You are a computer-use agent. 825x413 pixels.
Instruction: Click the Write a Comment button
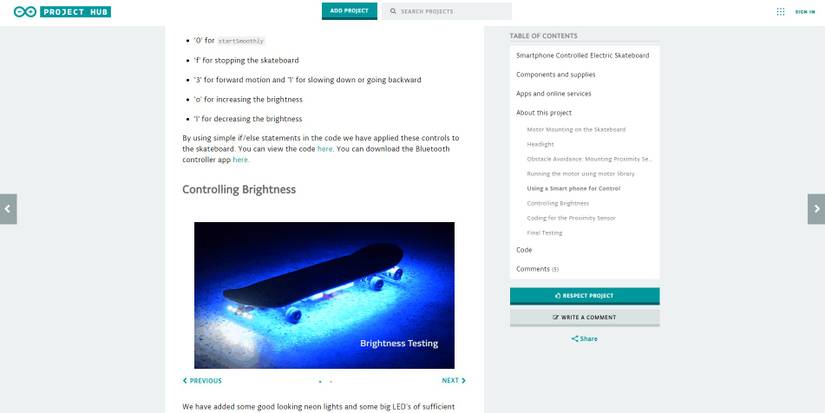tap(584, 317)
